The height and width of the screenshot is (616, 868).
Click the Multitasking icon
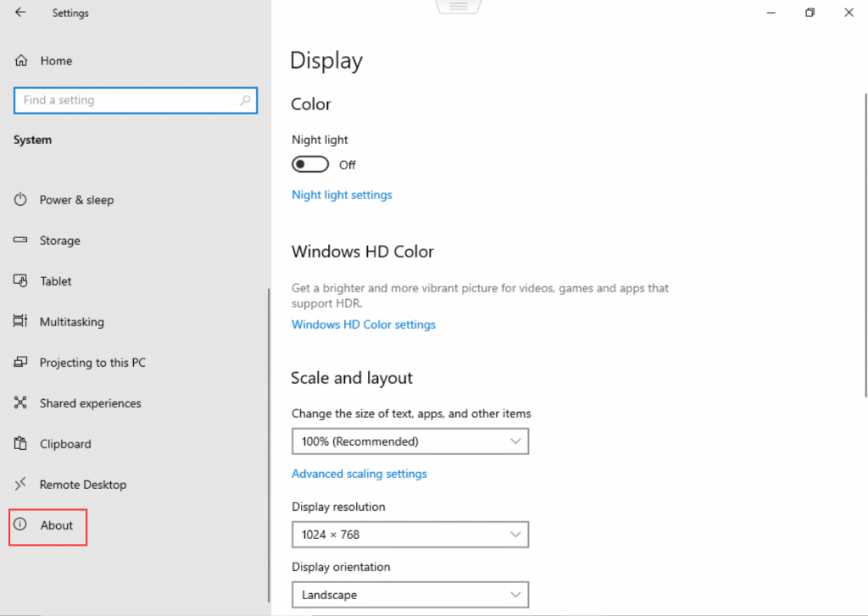click(20, 321)
